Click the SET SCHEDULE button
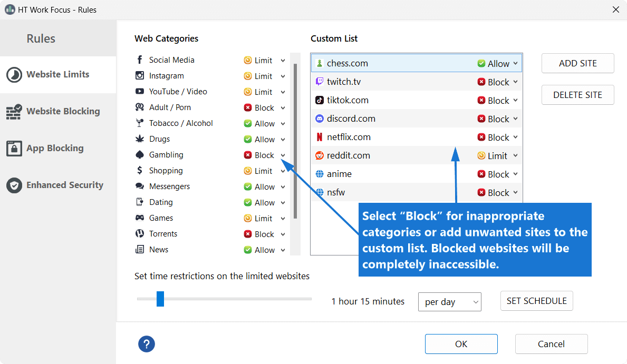The height and width of the screenshot is (364, 627). (537, 301)
